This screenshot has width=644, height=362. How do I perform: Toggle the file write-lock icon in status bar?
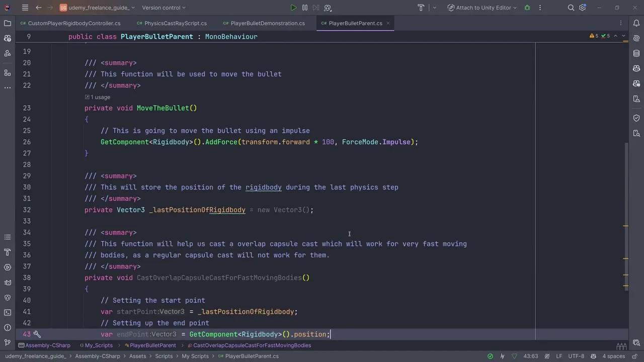(635, 356)
